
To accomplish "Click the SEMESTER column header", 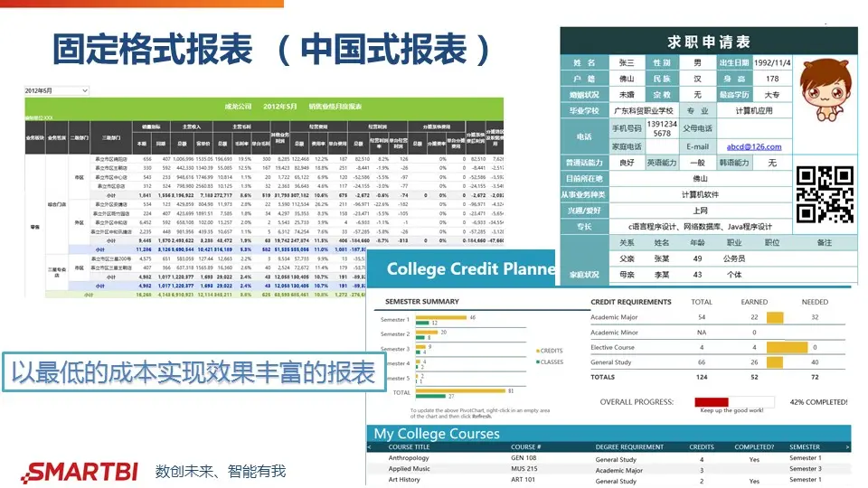I will [805, 447].
